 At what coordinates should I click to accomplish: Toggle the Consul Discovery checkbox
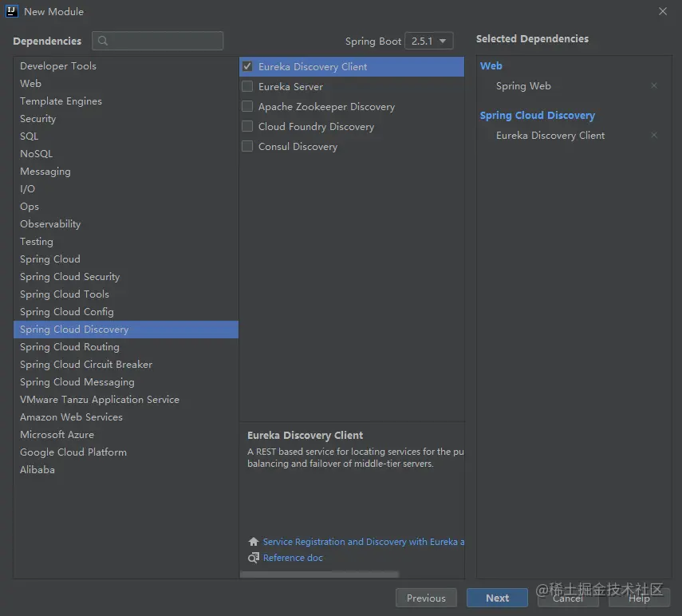pyautogui.click(x=247, y=147)
